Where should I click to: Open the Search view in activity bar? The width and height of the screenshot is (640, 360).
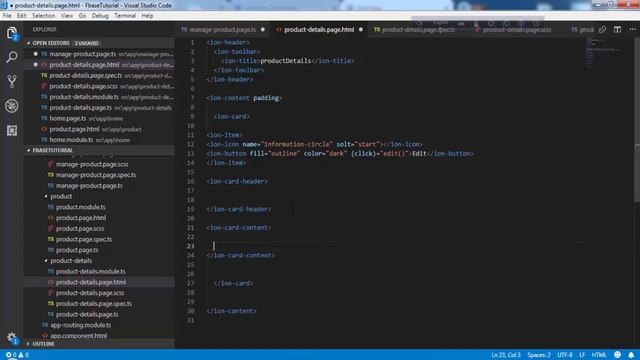pos(12,57)
